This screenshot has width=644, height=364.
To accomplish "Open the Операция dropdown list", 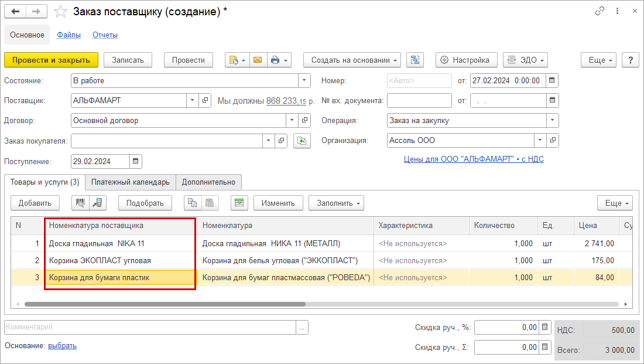I will pyautogui.click(x=552, y=120).
